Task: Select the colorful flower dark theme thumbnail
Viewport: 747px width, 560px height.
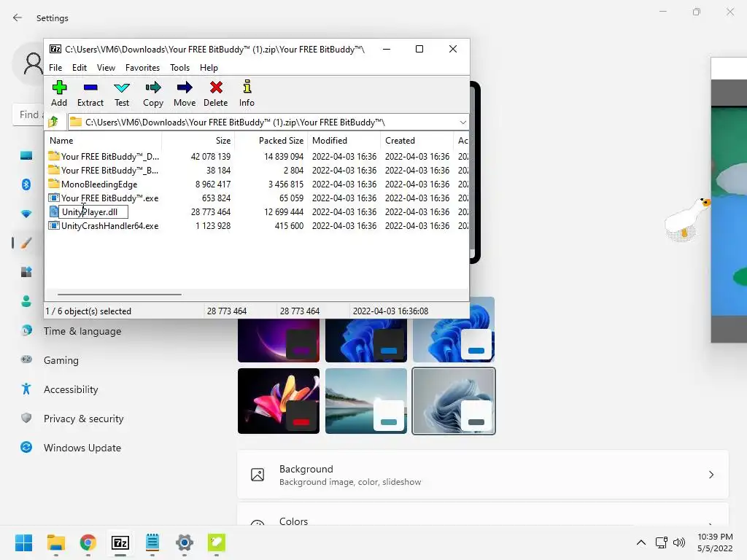Action: tap(279, 401)
